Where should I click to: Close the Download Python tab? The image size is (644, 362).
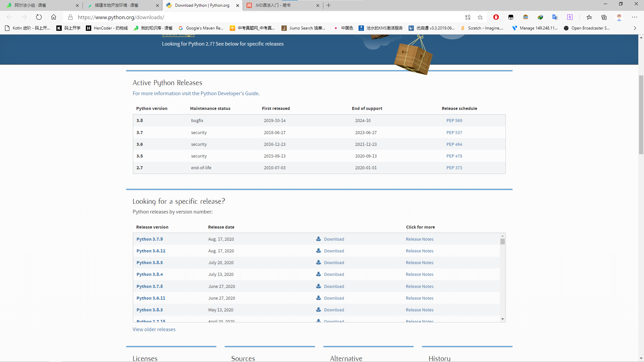click(x=237, y=5)
